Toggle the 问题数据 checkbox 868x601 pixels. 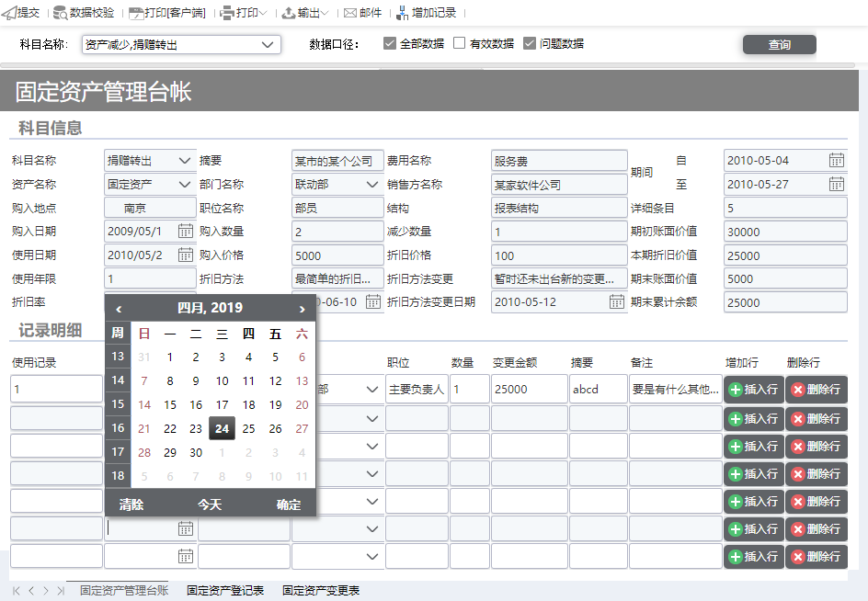530,43
